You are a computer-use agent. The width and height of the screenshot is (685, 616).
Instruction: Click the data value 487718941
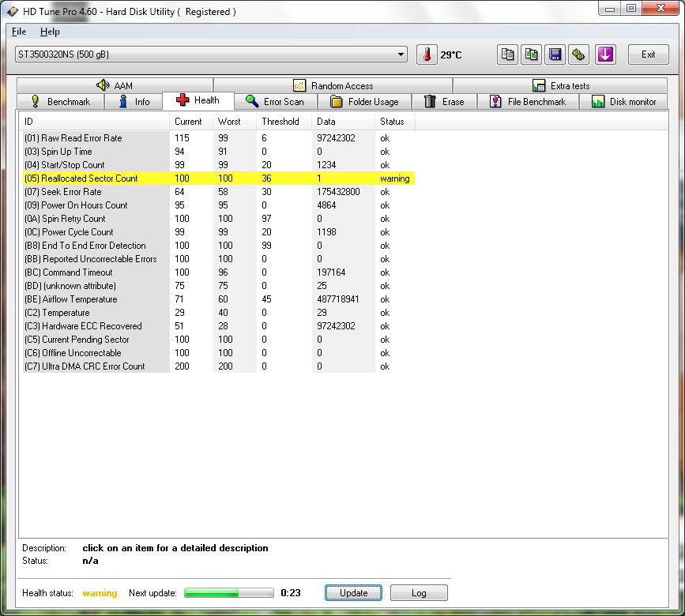(x=338, y=299)
